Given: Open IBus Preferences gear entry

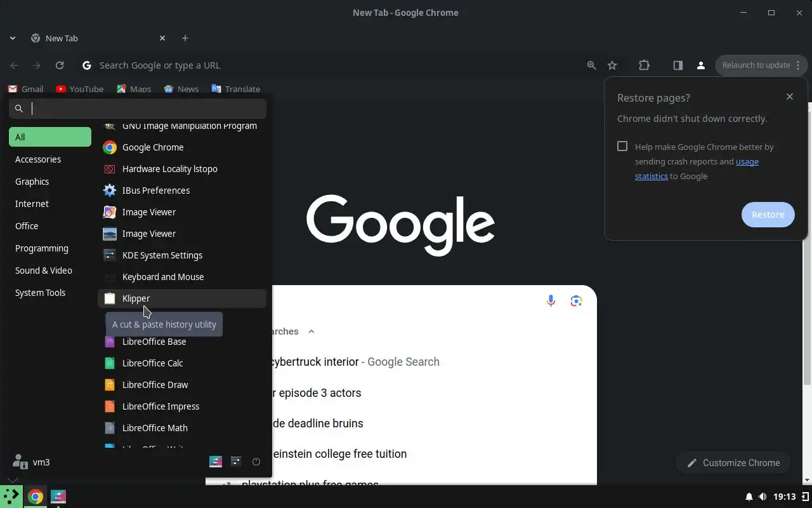Looking at the screenshot, I should coord(182,190).
